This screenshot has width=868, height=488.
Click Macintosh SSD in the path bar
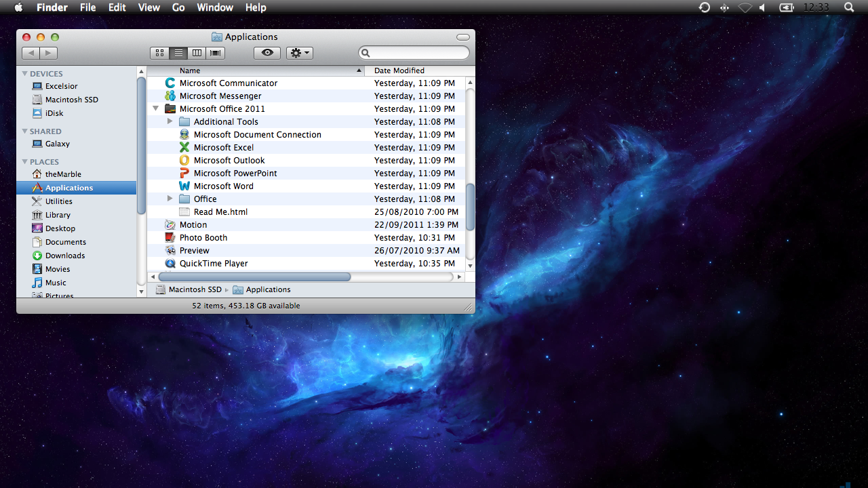[189, 289]
